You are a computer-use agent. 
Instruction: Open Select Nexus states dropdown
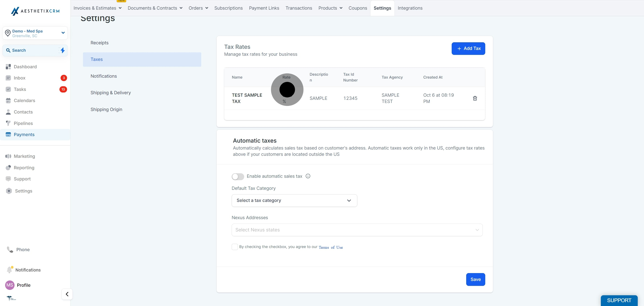coord(357,230)
